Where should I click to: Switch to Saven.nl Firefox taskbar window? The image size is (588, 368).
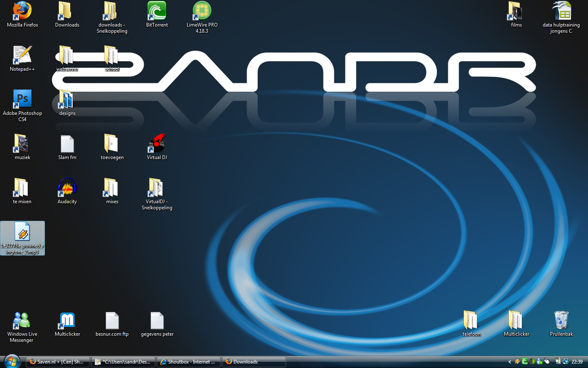pos(58,362)
